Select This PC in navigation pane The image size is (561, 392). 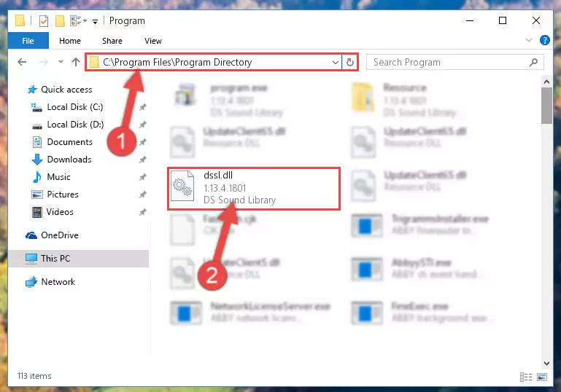point(78,259)
